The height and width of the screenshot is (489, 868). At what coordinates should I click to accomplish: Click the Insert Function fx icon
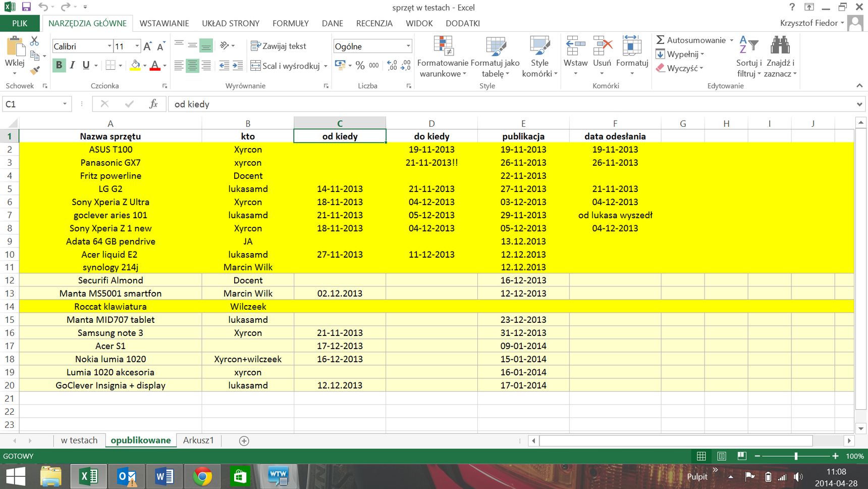coord(153,104)
